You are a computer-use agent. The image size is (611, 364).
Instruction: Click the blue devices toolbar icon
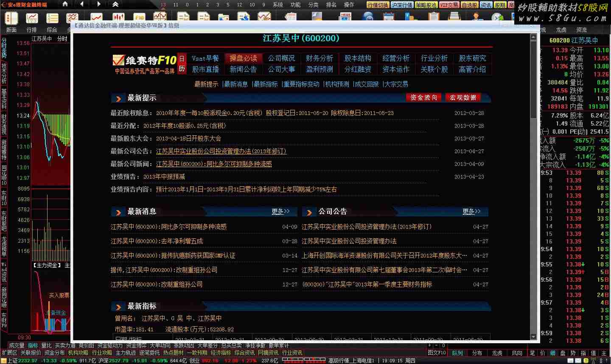(410, 17)
